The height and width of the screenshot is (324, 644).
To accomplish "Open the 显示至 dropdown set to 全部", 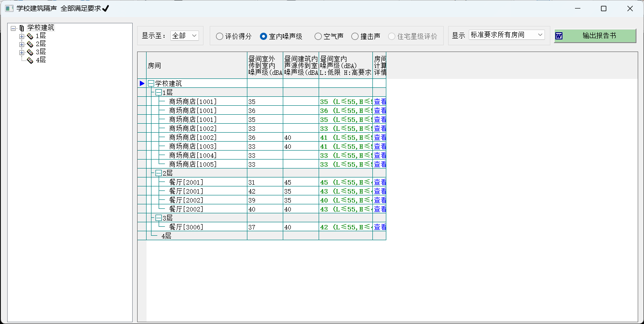I will tap(185, 35).
